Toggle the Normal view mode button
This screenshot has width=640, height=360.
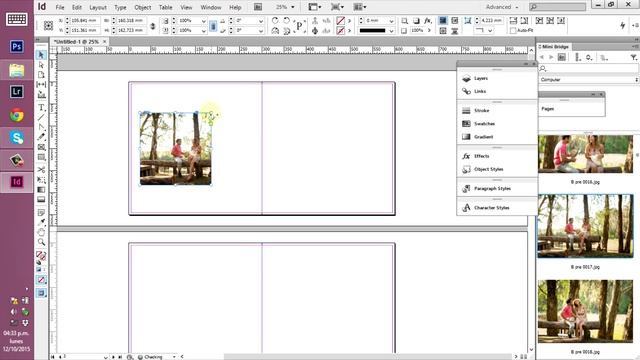(41, 293)
